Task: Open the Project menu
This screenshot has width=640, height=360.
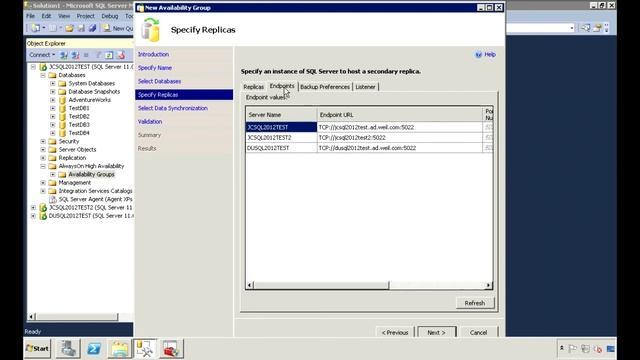Action: pos(86,16)
